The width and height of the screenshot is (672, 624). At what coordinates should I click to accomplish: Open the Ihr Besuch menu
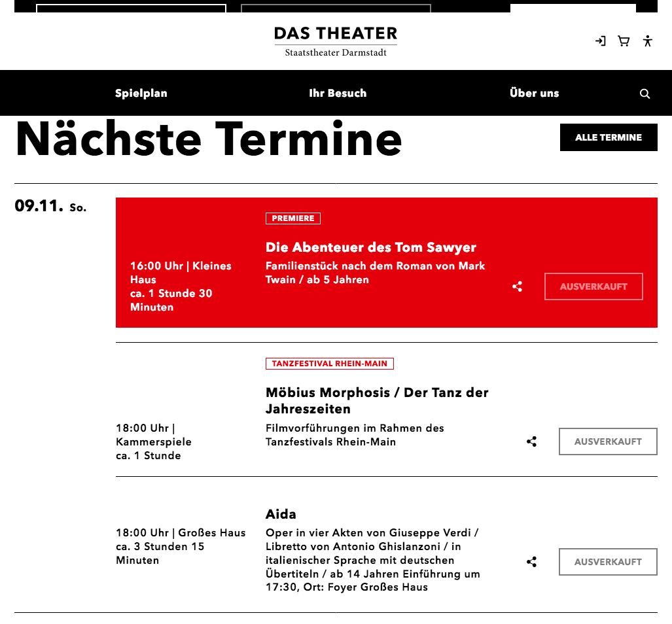[x=338, y=93]
